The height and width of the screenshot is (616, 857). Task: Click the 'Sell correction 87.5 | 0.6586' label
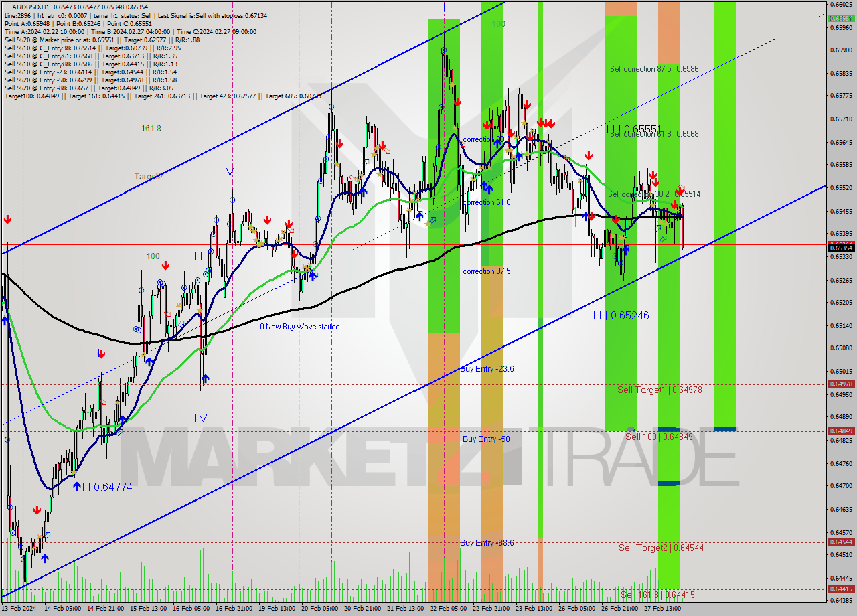coord(654,69)
